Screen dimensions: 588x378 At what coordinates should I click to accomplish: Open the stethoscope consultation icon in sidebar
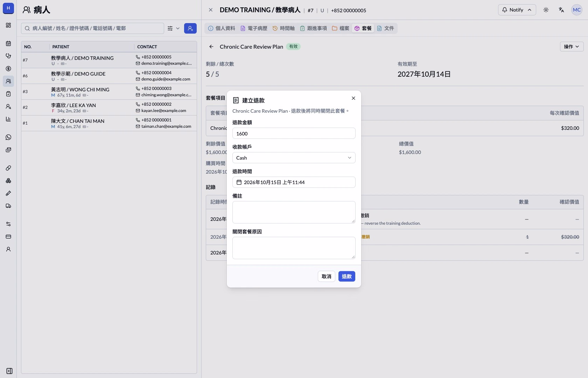[x=8, y=56]
